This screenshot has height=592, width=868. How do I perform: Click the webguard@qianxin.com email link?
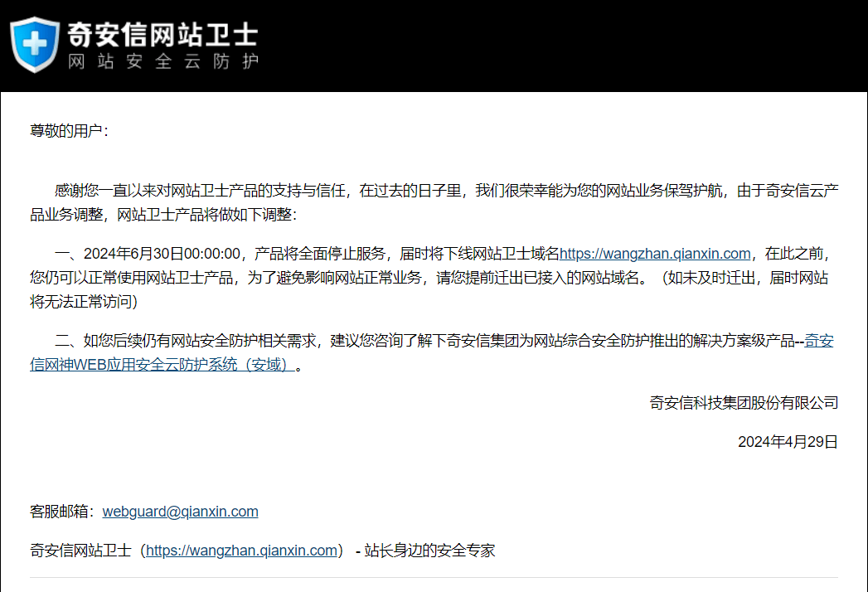point(181,511)
